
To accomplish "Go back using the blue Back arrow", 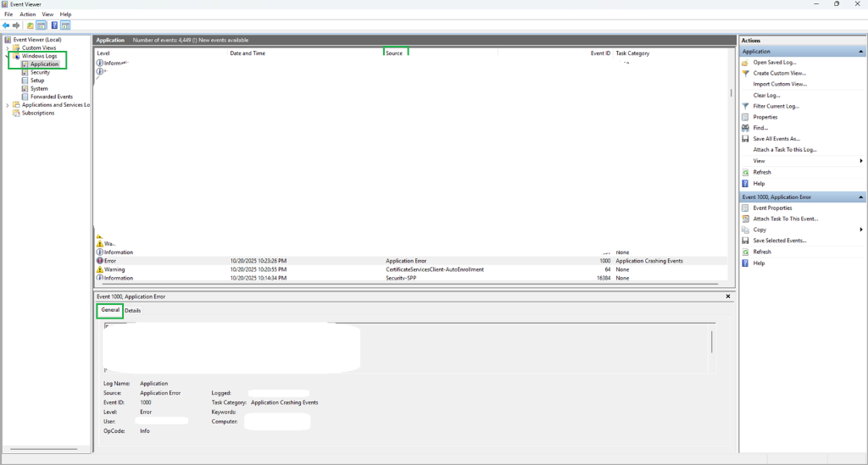I will [x=6, y=25].
